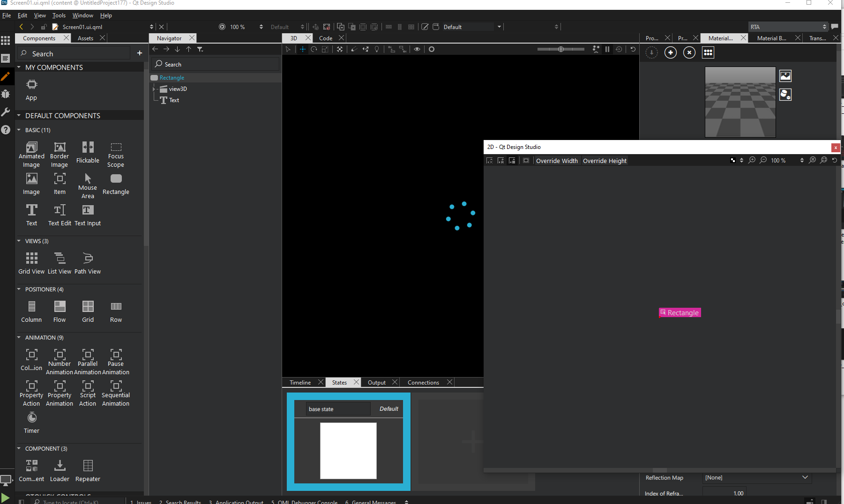Image resolution: width=844 pixels, height=504 pixels.
Task: Click add material plus circle icon
Action: 671,52
